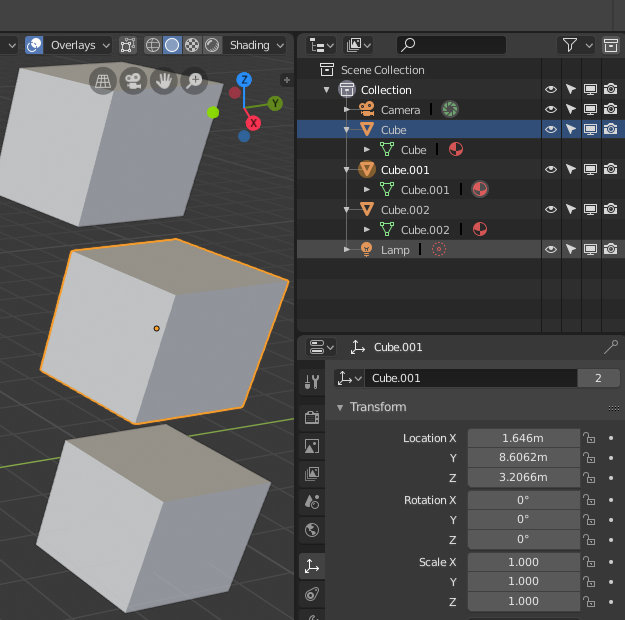Click the zoom magnifier icon in viewport
Screen dimensions: 625x620
[195, 81]
